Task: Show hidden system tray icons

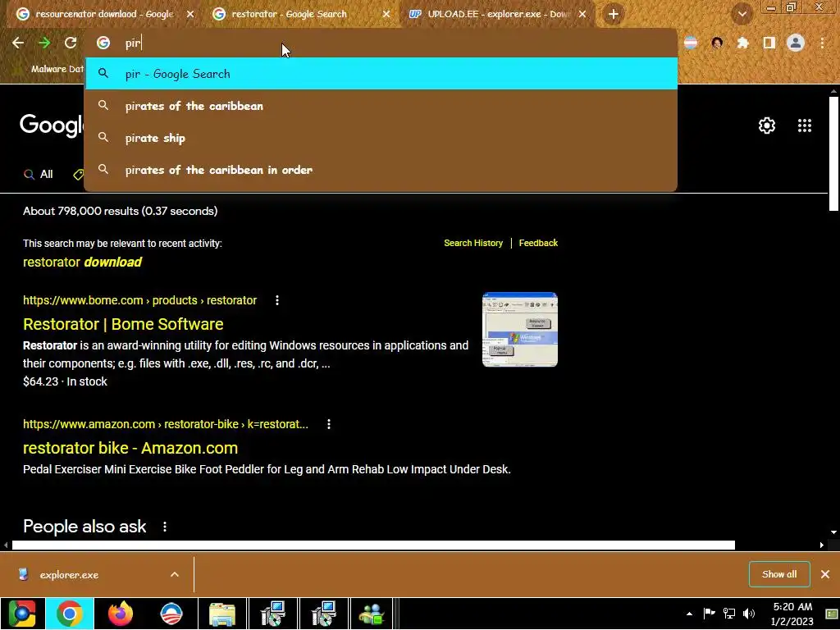Action: point(689,614)
